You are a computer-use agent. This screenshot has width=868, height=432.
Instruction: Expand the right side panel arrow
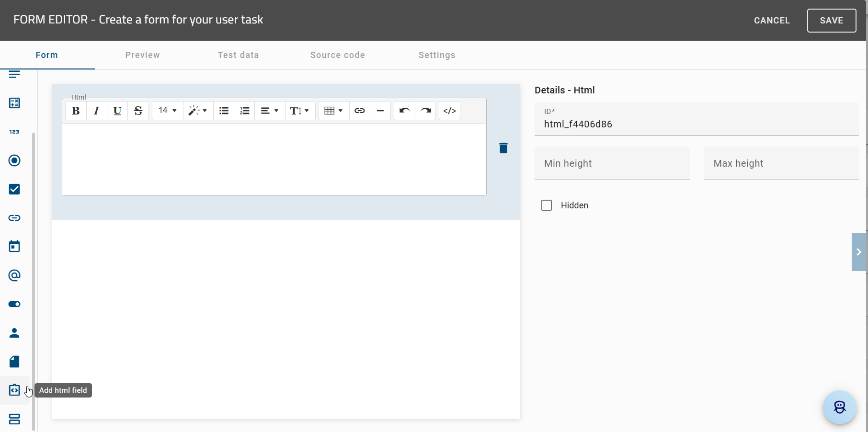pos(859,252)
